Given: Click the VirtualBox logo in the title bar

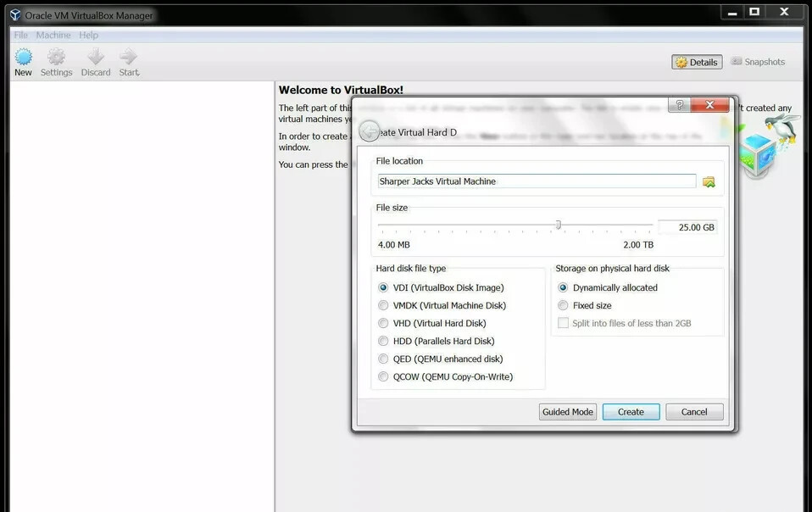Looking at the screenshot, I should click(x=15, y=15).
